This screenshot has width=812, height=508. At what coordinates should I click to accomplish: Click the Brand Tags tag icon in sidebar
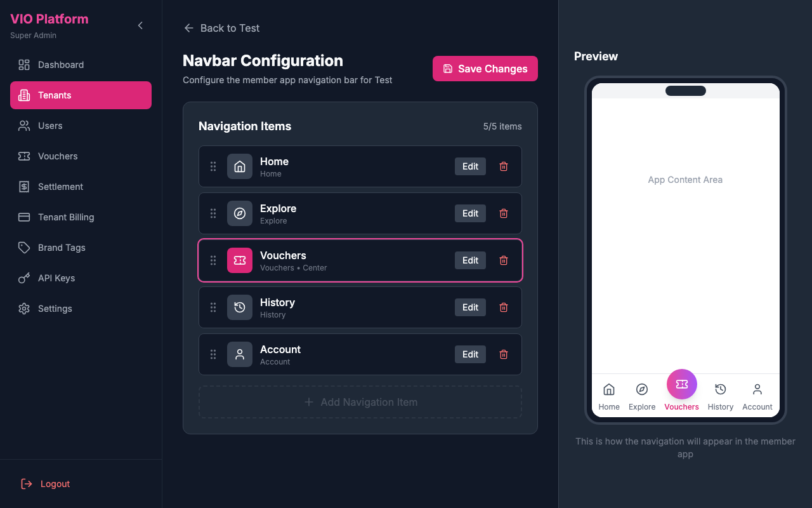point(24,248)
